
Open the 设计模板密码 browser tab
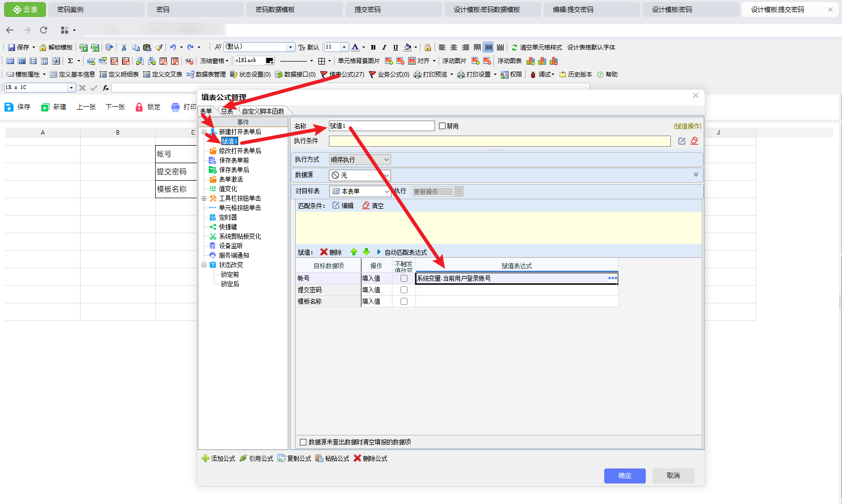click(x=691, y=10)
